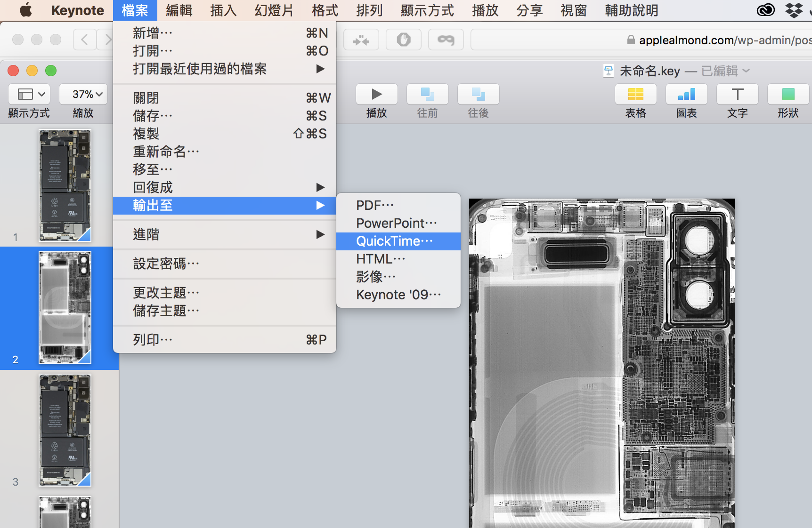
Task: Open the 播放 menu in menu bar
Action: [x=485, y=10]
